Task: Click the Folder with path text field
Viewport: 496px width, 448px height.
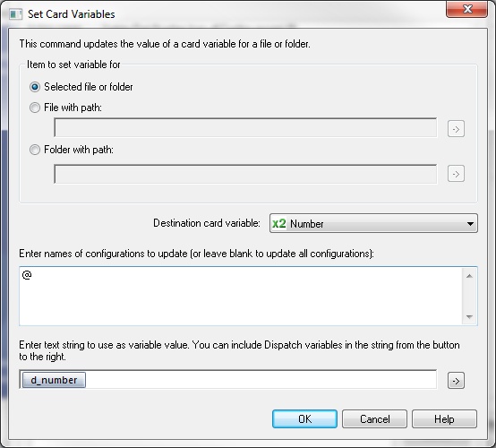Action: [x=245, y=174]
